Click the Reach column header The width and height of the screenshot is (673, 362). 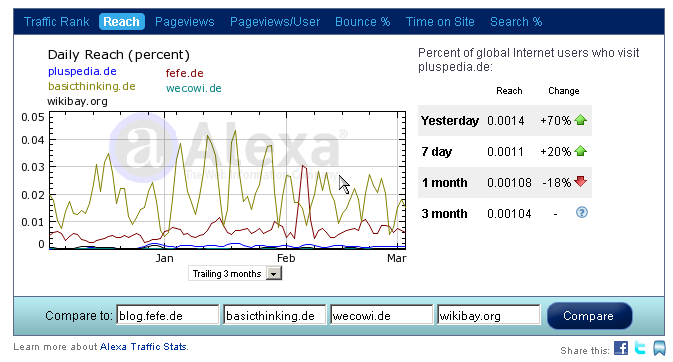pos(509,91)
